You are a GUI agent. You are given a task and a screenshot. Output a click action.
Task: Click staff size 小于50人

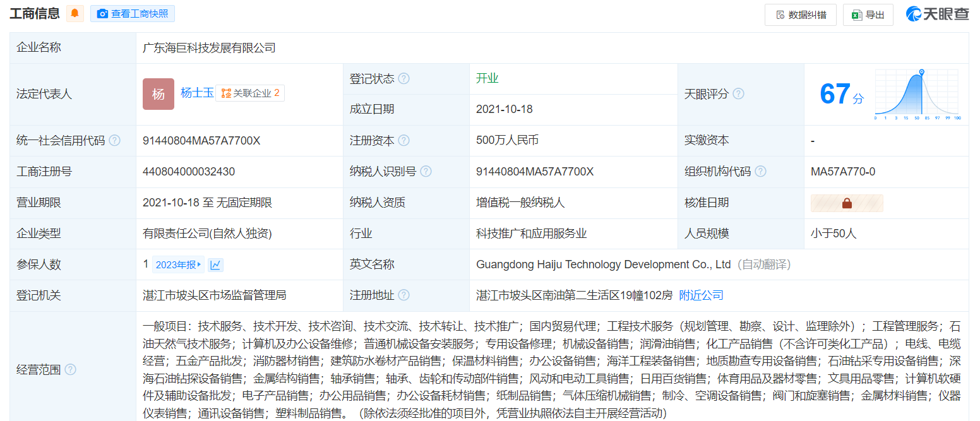click(834, 234)
